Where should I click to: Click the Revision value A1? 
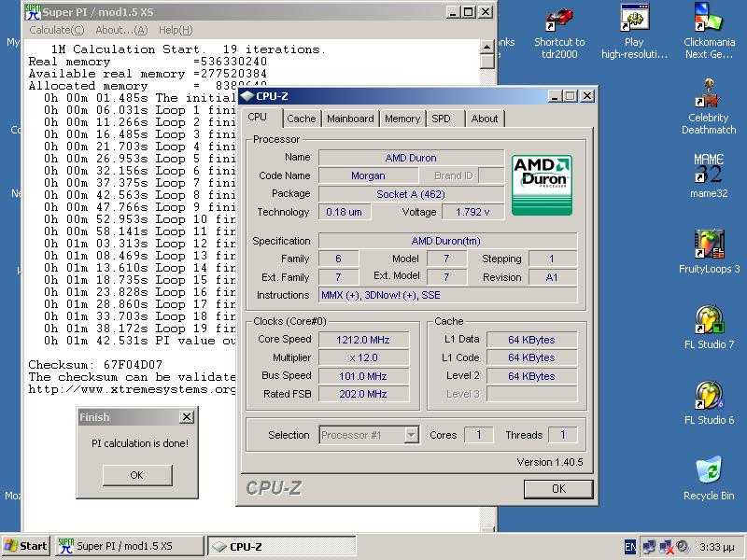point(552,277)
